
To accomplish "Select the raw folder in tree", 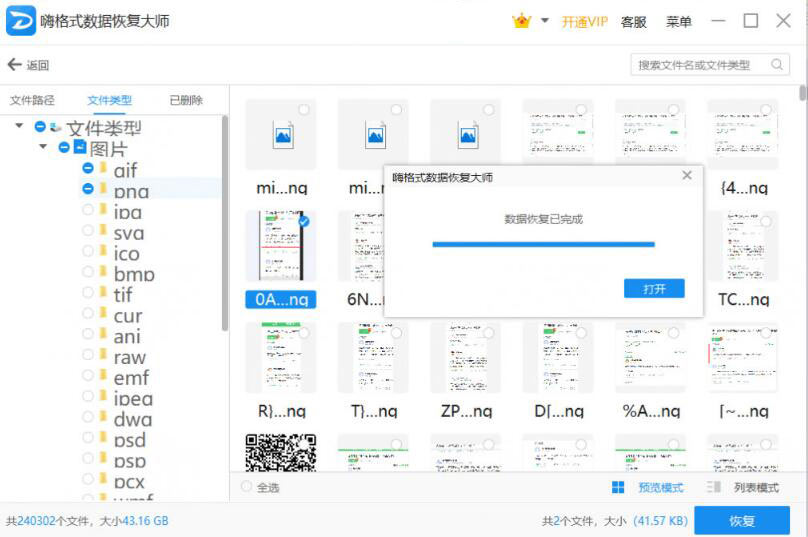I will click(x=129, y=357).
